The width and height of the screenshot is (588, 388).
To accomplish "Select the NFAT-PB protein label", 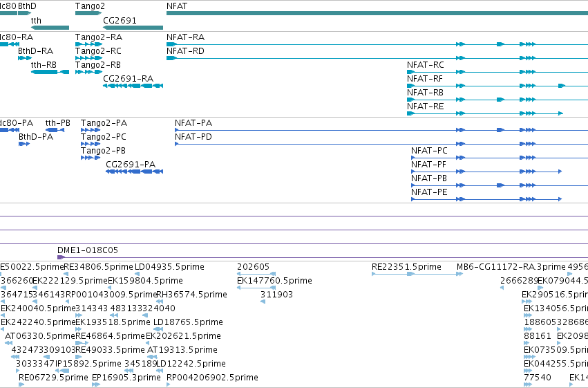I will tap(428, 178).
